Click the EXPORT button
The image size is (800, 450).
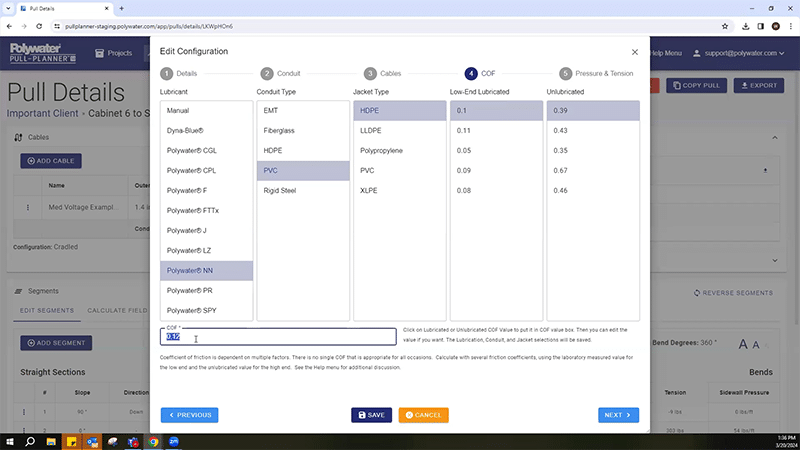[759, 86]
